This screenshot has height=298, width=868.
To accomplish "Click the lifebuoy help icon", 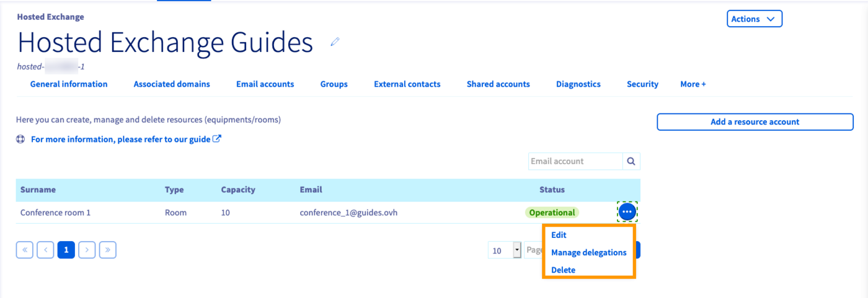I will tap(20, 139).
